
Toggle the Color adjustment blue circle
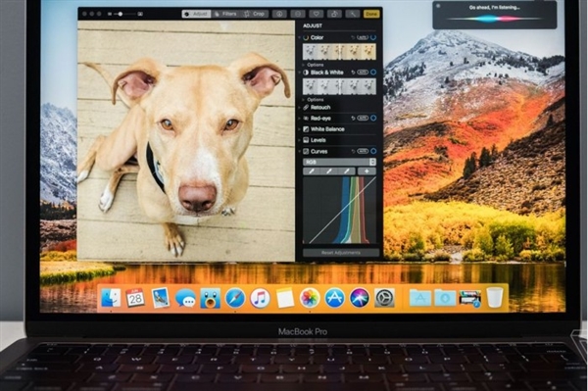pyautogui.click(x=373, y=37)
